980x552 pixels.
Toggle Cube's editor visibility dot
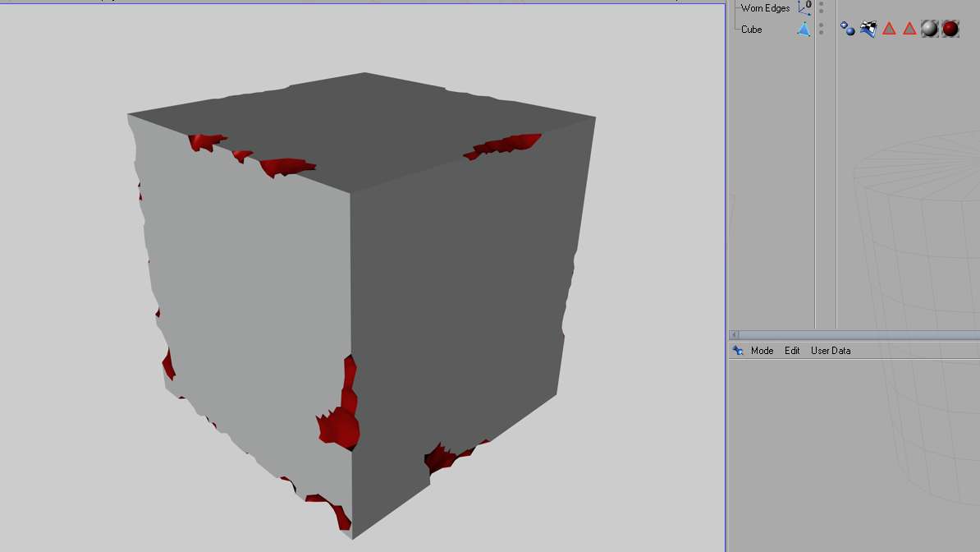[x=819, y=25]
